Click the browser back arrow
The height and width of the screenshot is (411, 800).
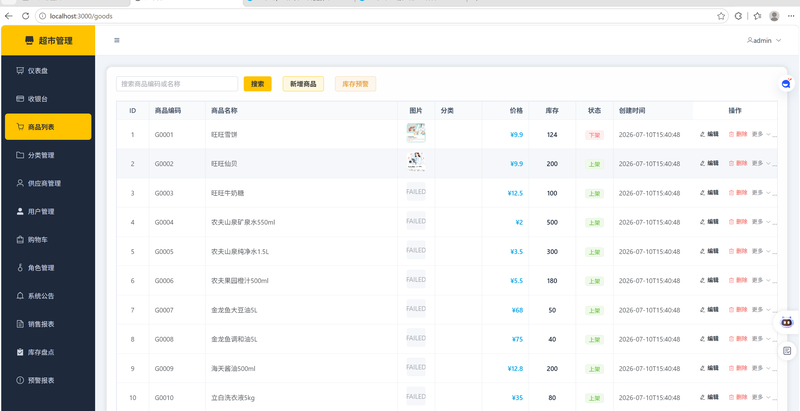click(8, 16)
